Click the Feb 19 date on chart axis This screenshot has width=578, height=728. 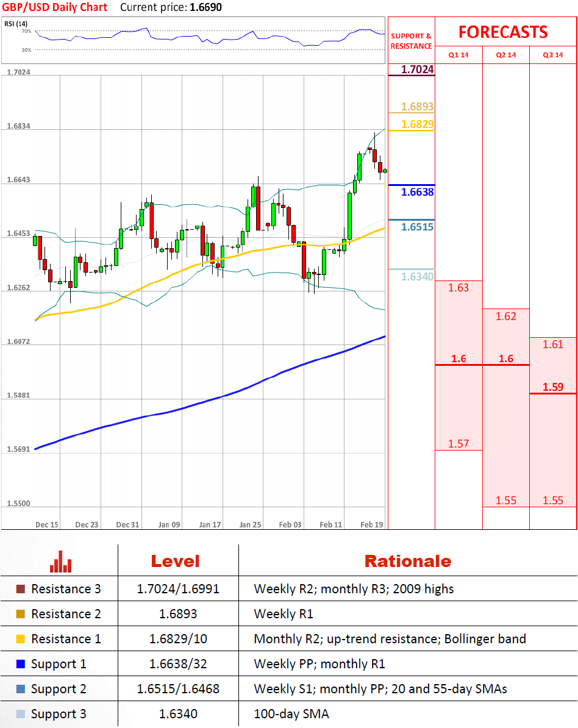point(372,524)
